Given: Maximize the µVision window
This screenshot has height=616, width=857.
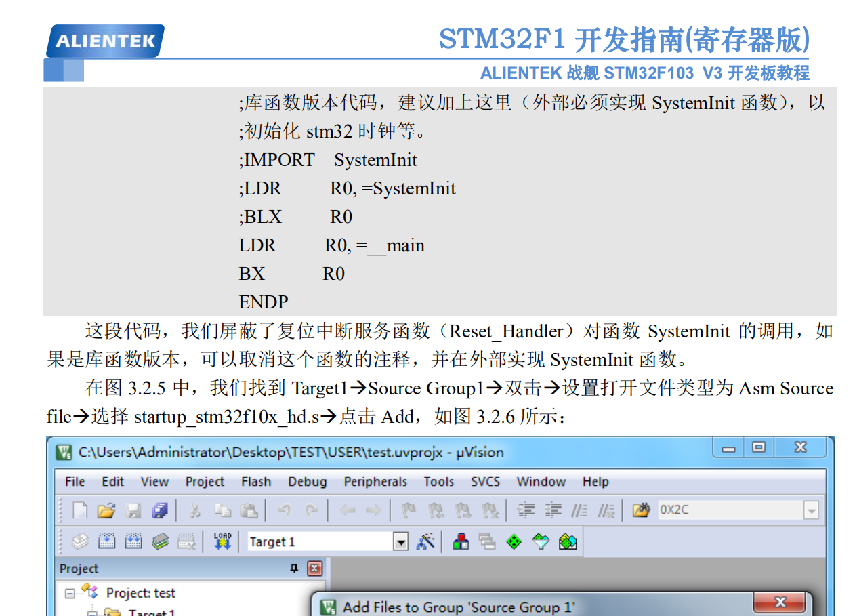Looking at the screenshot, I should point(759,448).
